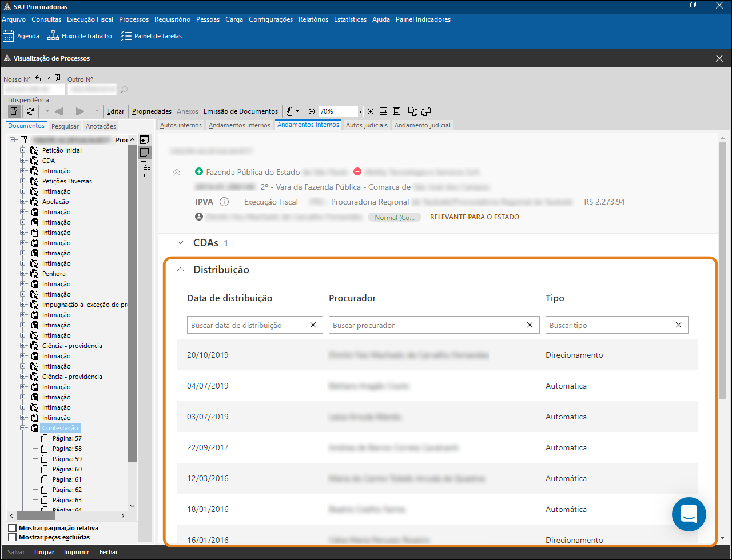Zoom out with the minus icon

pos(312,111)
